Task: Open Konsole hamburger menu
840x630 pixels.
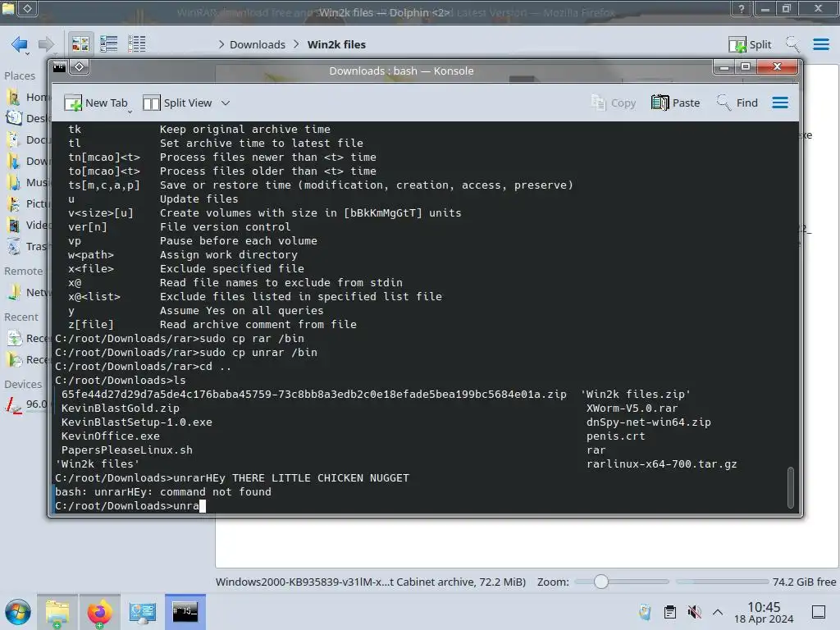Action: 780,103
